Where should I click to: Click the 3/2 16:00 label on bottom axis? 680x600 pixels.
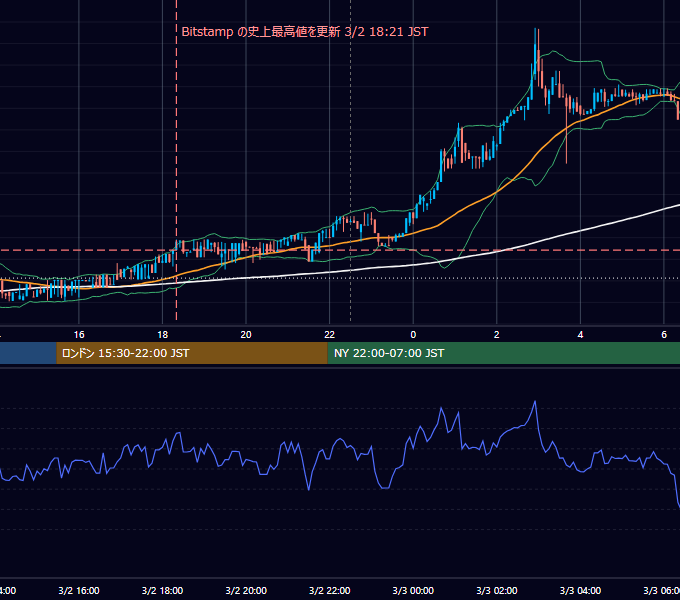coord(79,590)
